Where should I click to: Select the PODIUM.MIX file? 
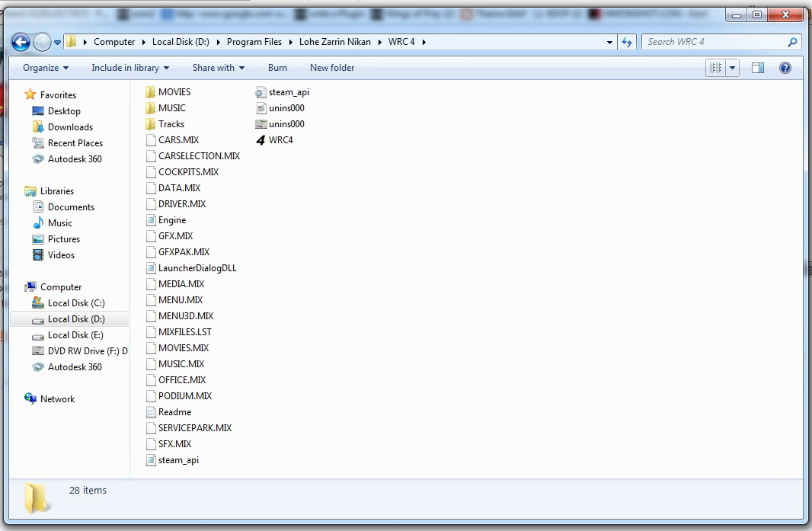[185, 396]
